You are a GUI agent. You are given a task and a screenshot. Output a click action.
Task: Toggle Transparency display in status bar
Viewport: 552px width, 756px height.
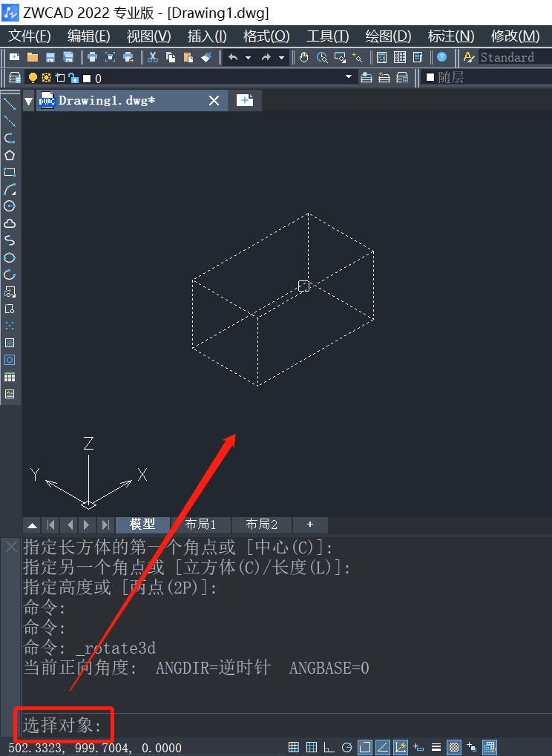pos(453,747)
